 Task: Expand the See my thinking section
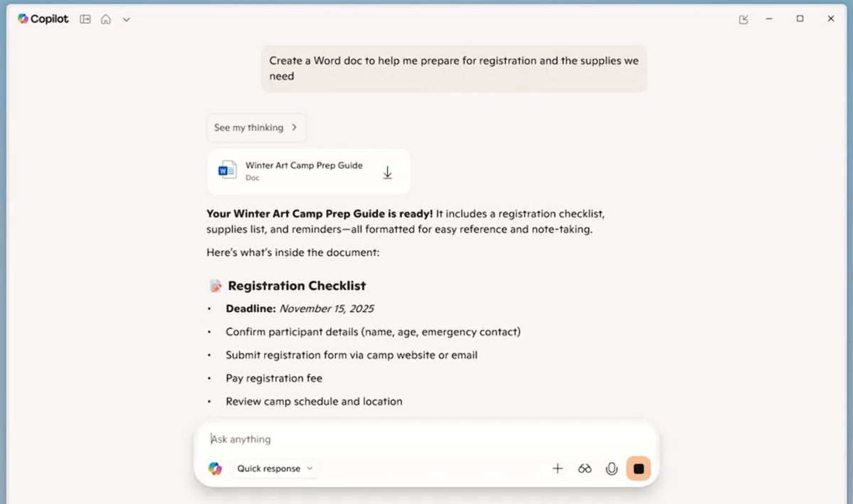click(256, 128)
